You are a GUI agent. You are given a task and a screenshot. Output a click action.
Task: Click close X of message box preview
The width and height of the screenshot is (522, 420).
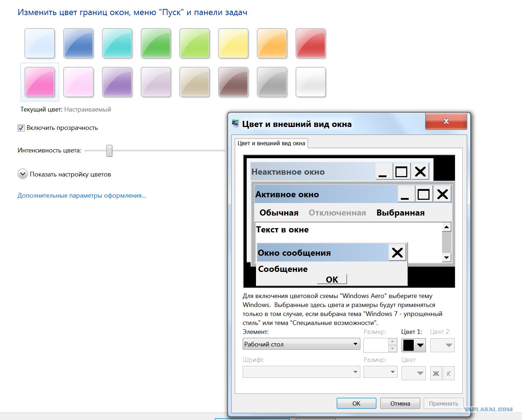point(397,253)
